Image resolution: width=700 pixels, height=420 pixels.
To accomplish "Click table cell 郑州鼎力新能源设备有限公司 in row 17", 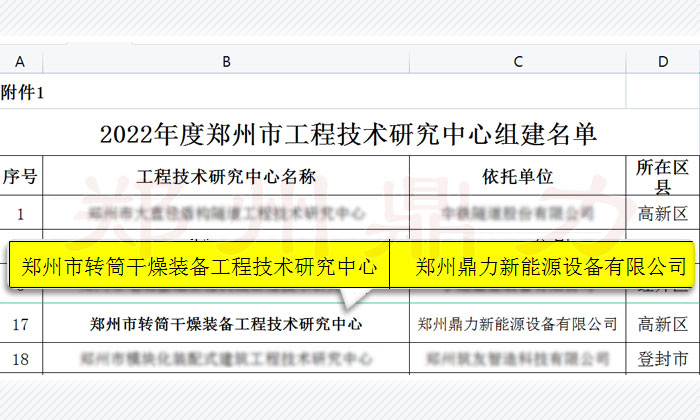I will 517,324.
